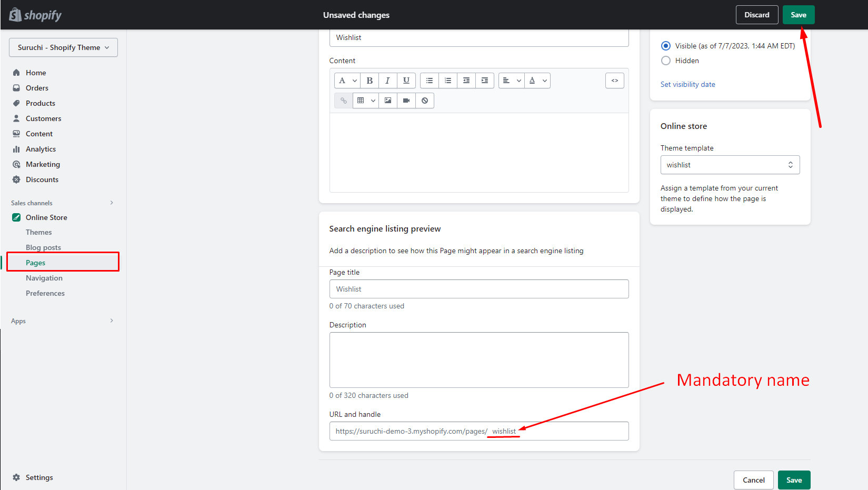
Task: Click the Discard button
Action: click(756, 15)
